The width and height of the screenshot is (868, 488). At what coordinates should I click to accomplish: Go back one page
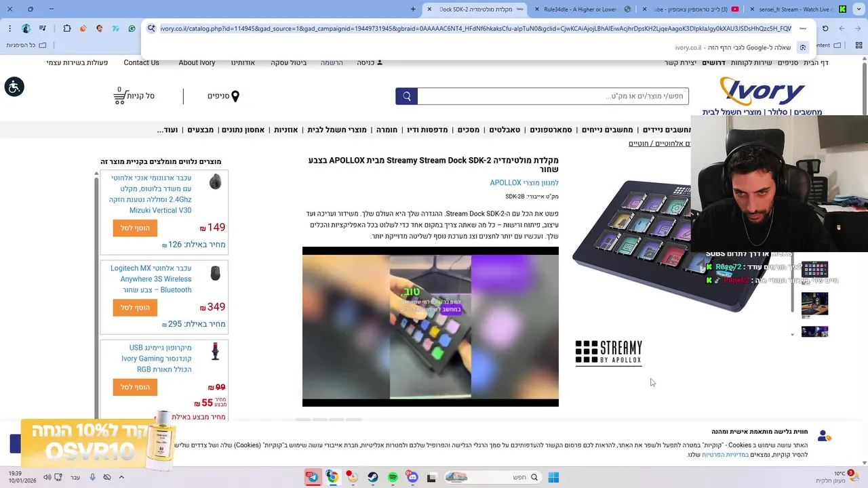pos(858,28)
